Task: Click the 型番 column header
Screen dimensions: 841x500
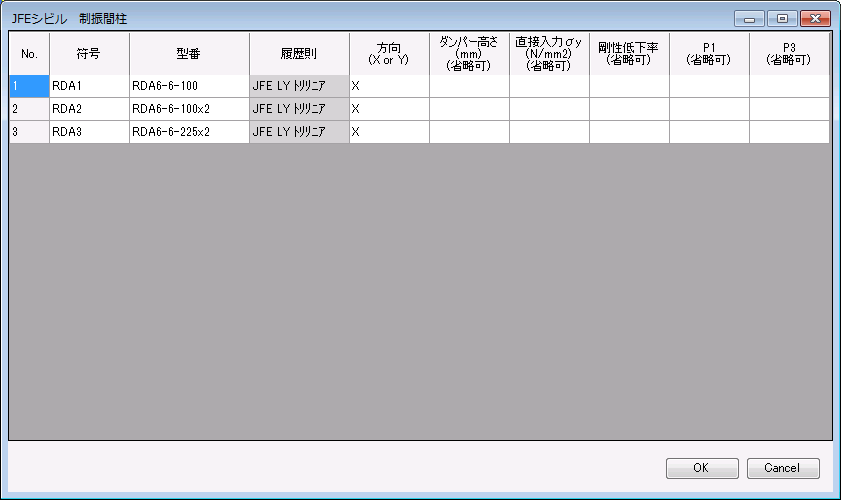Action: (x=189, y=54)
